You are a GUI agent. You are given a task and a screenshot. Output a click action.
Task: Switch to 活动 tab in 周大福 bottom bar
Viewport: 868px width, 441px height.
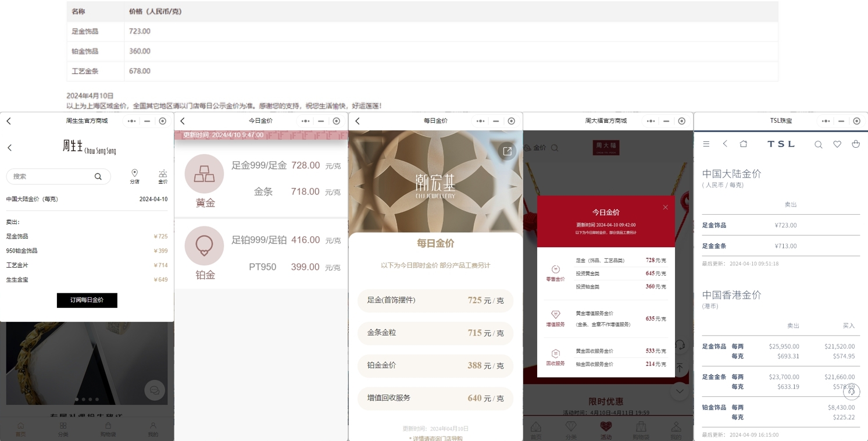tap(606, 430)
